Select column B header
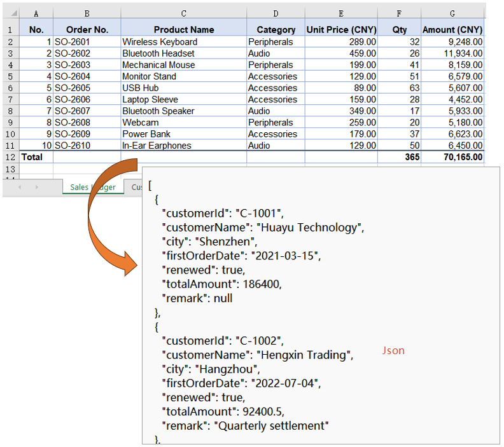Screen dimensions: 504x447 (x=87, y=13)
